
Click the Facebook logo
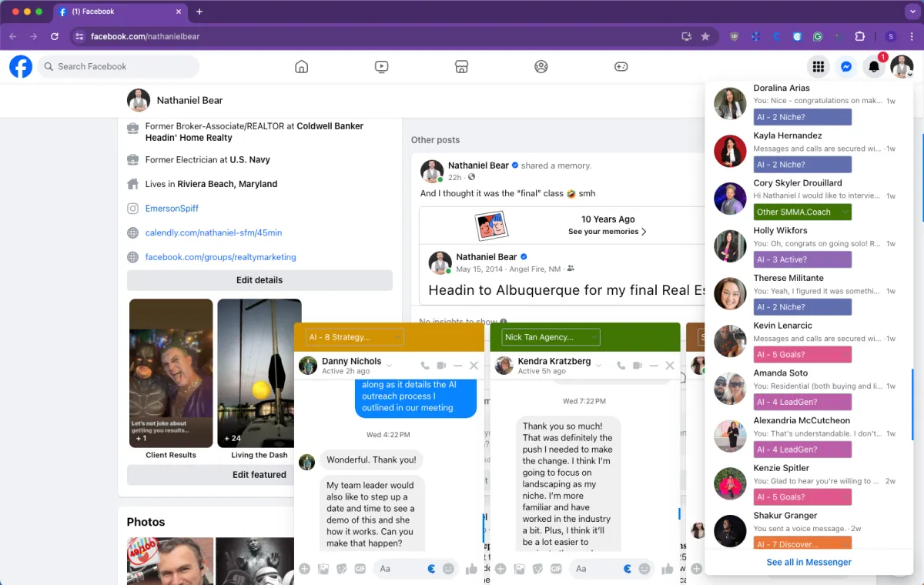coord(21,67)
